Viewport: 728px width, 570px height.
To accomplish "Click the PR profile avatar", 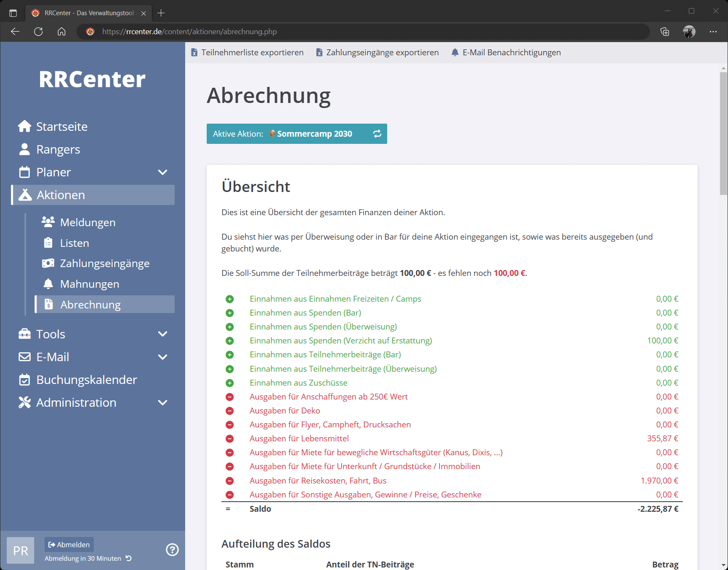I will click(20, 550).
